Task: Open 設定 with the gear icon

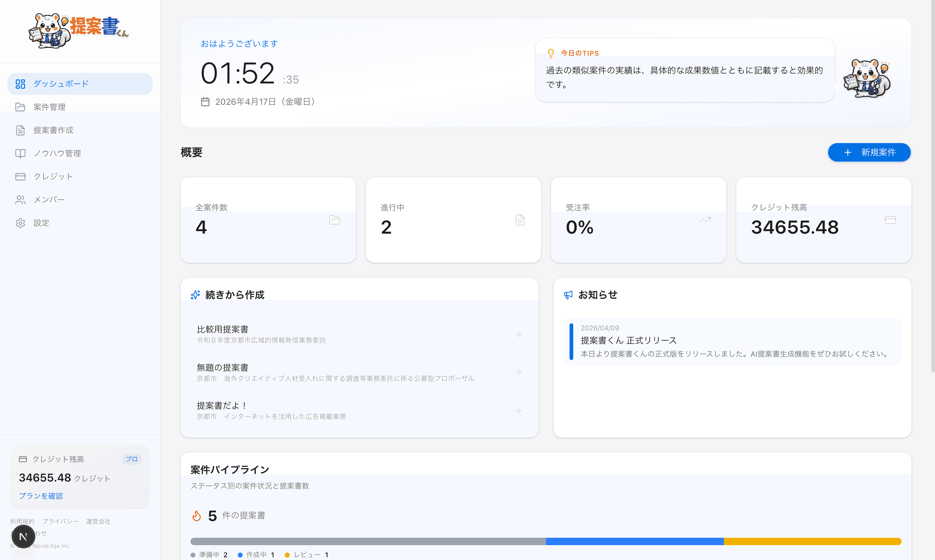Action: (20, 223)
